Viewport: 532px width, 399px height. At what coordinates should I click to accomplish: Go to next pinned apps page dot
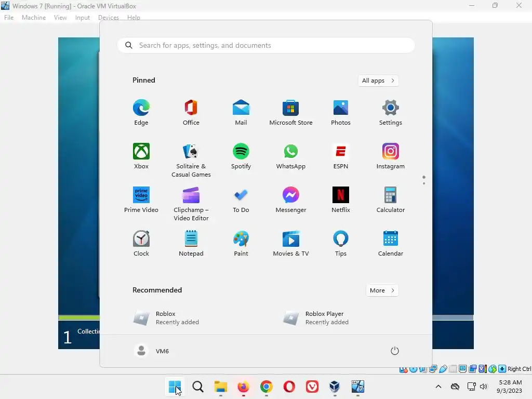pos(424,183)
